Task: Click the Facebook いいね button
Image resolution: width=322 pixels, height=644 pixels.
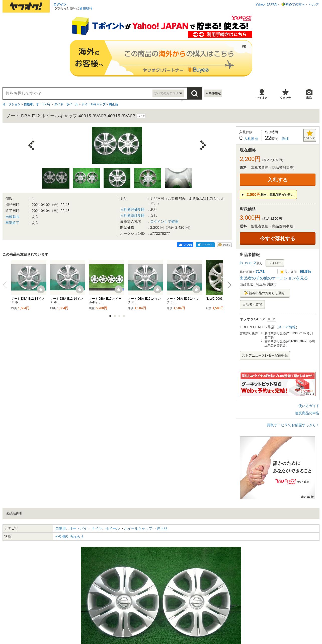Action: (x=185, y=245)
